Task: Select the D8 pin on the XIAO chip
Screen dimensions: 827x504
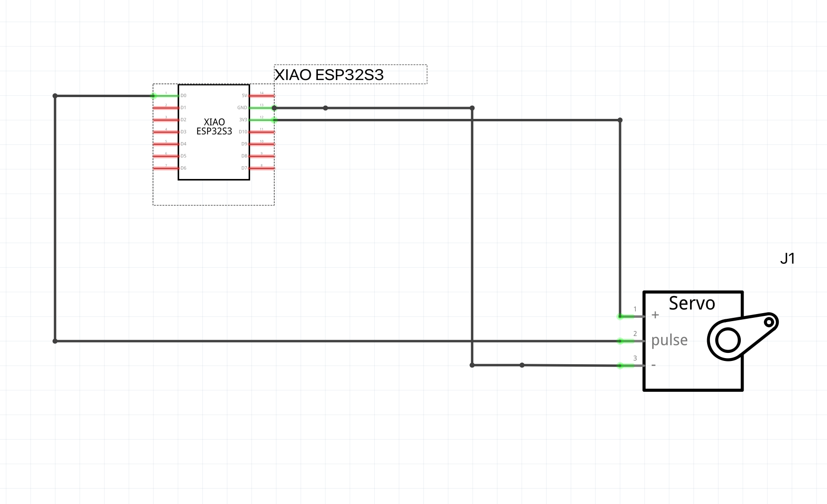Action: [261, 156]
